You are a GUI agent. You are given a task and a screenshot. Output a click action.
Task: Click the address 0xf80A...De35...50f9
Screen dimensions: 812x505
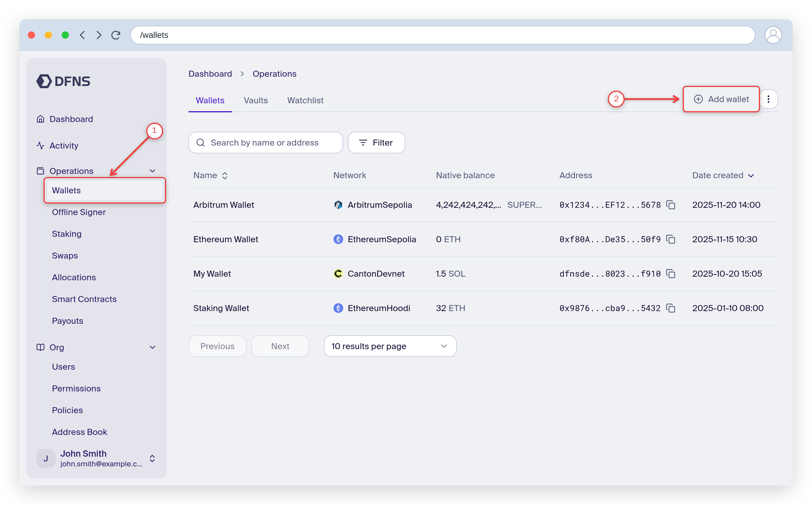(x=610, y=239)
